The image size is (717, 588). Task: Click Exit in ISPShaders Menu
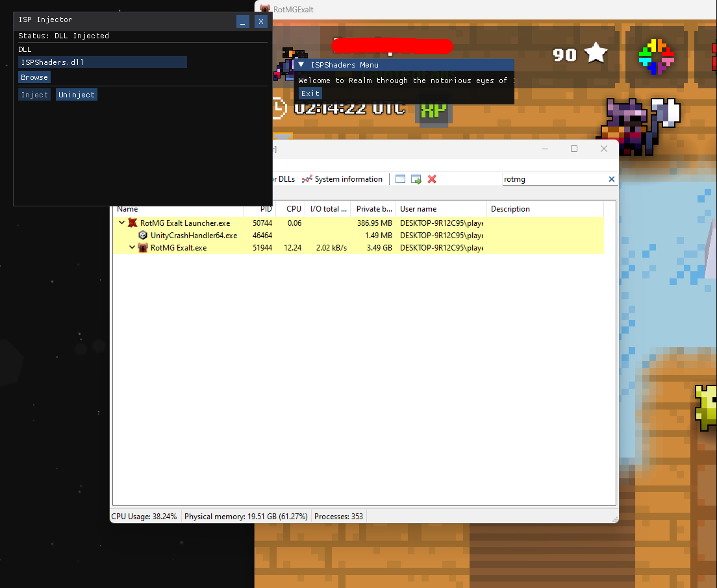310,93
